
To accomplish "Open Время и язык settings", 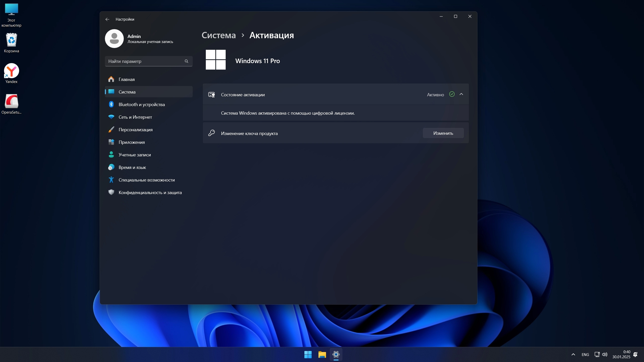I will click(132, 167).
